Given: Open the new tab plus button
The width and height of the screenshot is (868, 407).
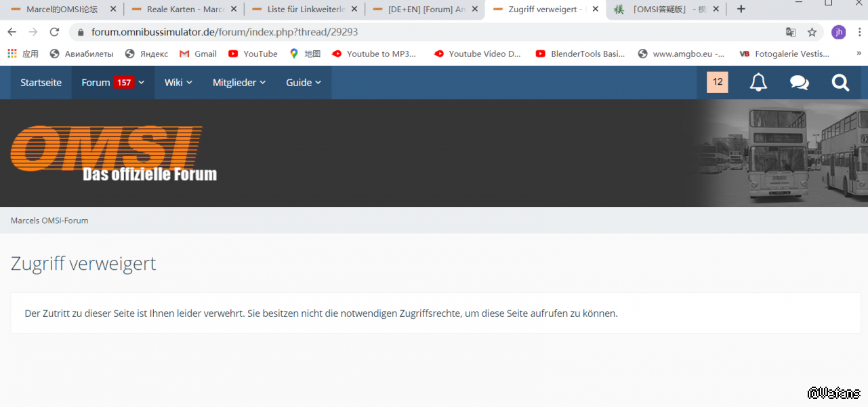Looking at the screenshot, I should 741,9.
